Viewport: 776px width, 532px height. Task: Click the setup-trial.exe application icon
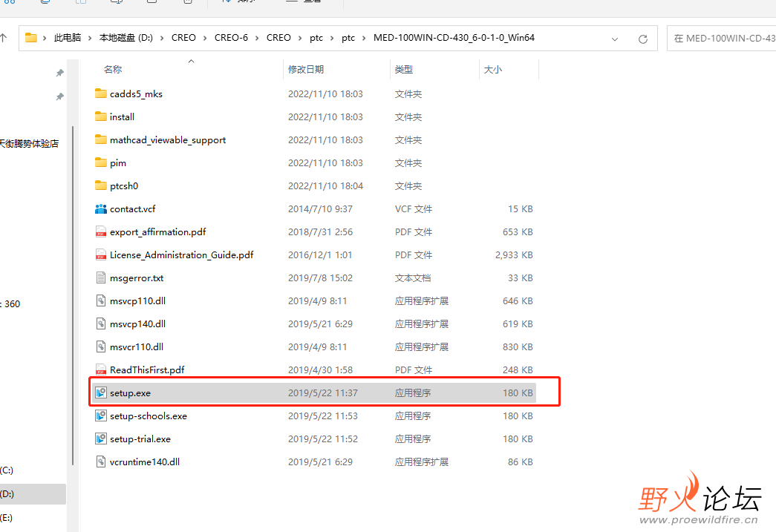click(101, 439)
